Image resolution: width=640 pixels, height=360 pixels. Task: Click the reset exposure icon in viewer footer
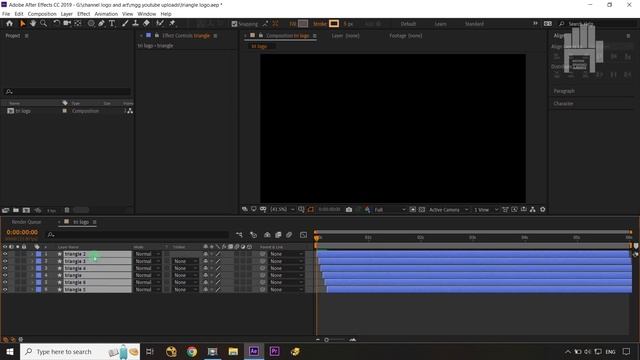point(542,209)
